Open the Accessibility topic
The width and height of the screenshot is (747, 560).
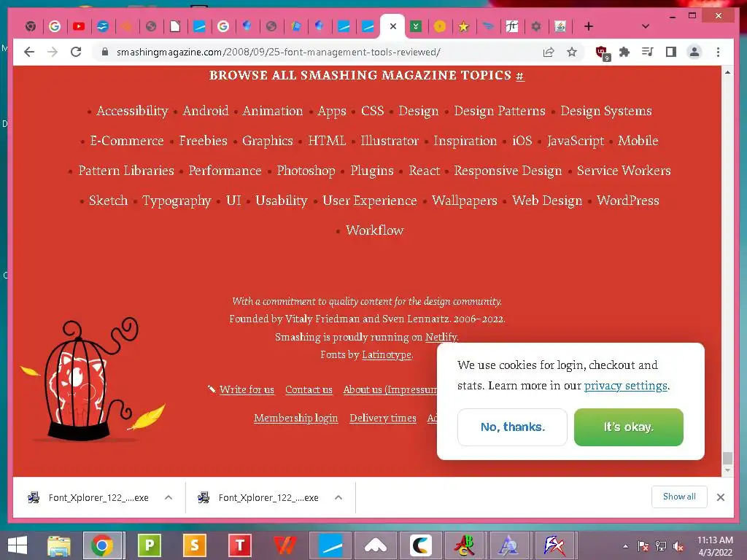[132, 111]
